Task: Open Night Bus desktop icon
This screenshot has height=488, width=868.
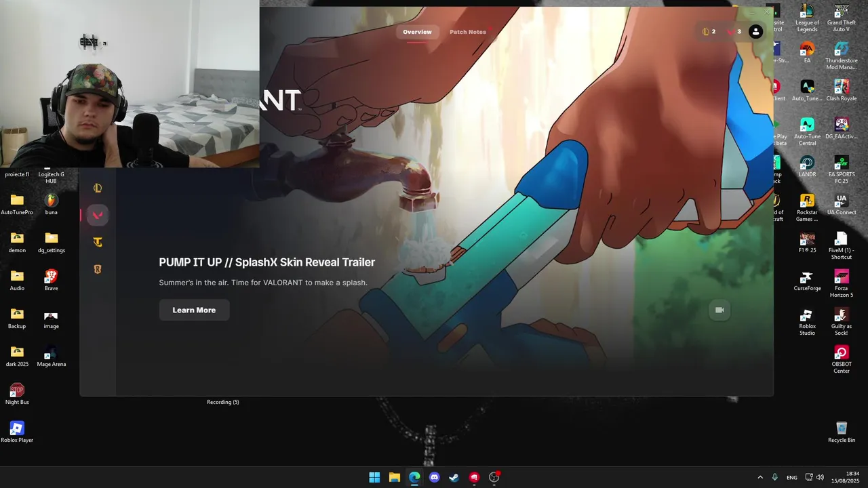Action: tap(17, 394)
